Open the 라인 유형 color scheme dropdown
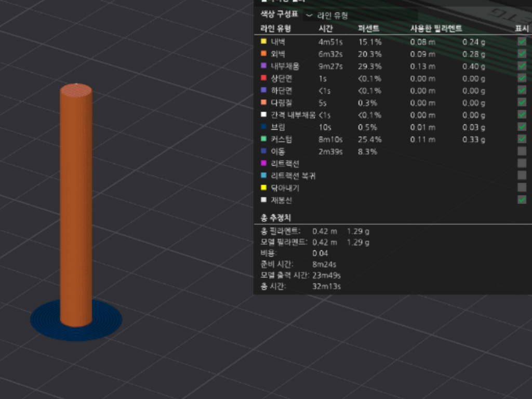The image size is (532, 399). 360,16
